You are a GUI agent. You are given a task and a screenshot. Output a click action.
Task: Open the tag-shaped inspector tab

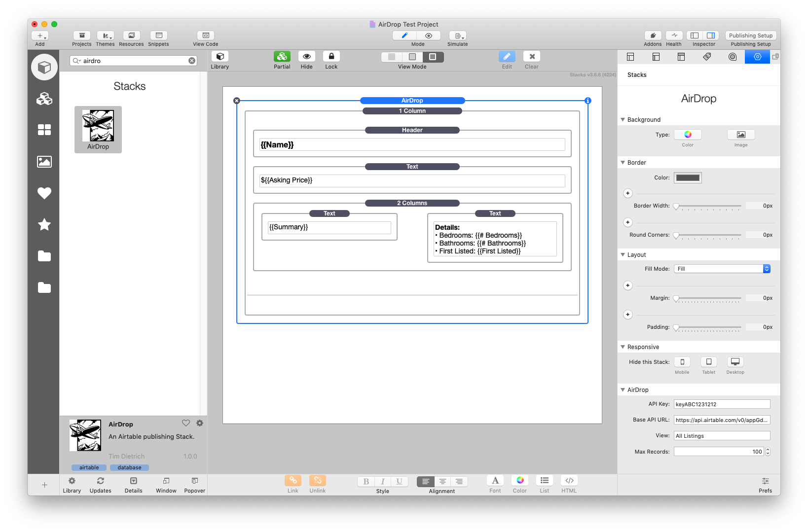[x=707, y=57]
